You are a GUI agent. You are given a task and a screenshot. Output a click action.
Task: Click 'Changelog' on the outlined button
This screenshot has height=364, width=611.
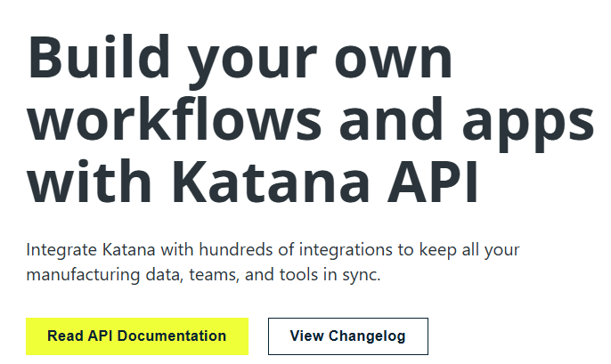point(367,336)
